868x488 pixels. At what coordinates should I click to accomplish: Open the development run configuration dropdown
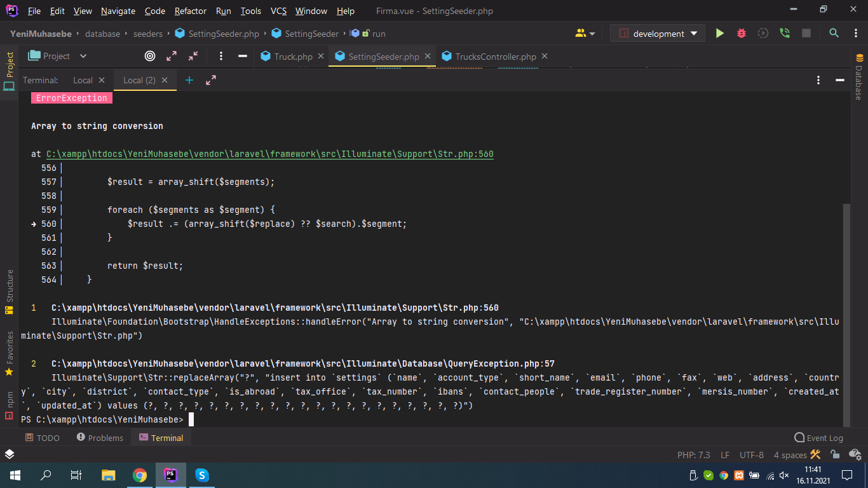[x=658, y=34]
